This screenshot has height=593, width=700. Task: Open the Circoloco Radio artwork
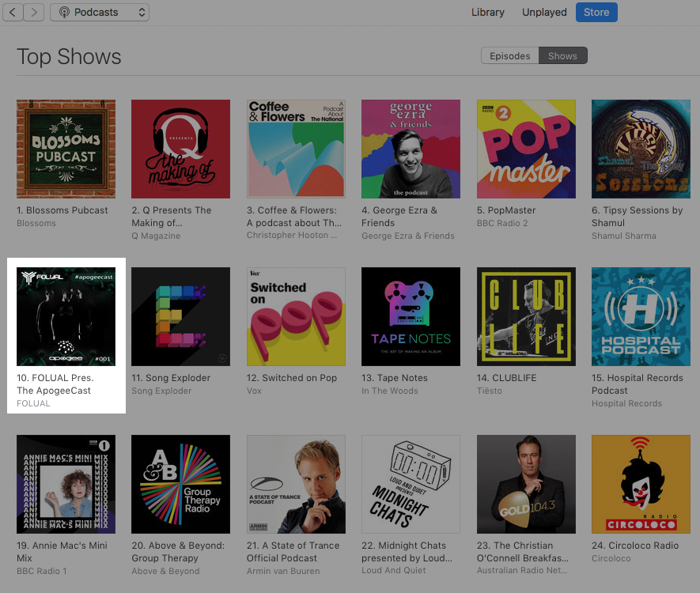click(641, 484)
